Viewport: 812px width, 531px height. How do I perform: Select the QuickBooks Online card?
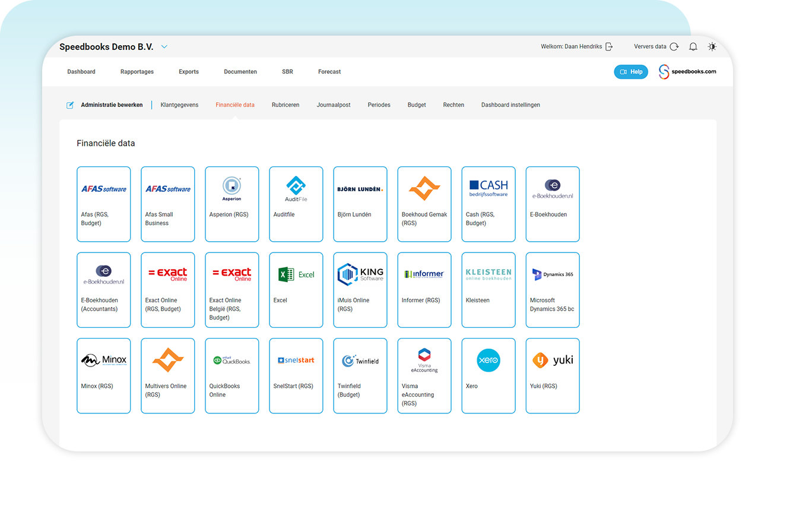[x=232, y=376]
